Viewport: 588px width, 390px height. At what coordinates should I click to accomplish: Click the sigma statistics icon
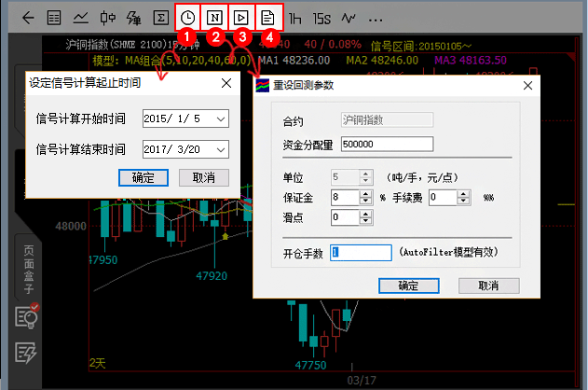coord(160,17)
